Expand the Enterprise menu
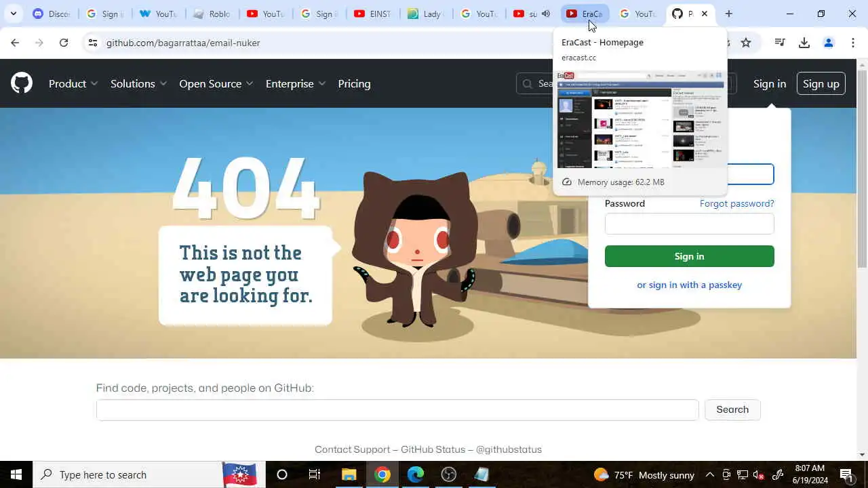Image resolution: width=868 pixels, height=488 pixels. click(296, 83)
